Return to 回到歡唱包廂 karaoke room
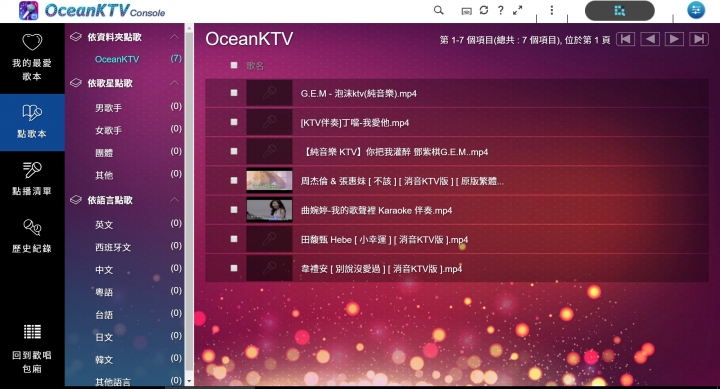The width and height of the screenshot is (720, 389). (32, 349)
